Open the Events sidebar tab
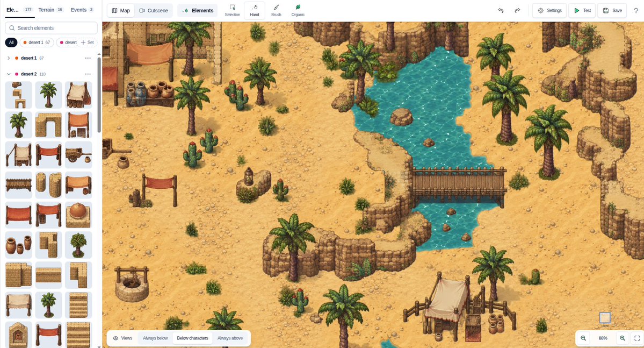The image size is (644, 348). [82, 10]
